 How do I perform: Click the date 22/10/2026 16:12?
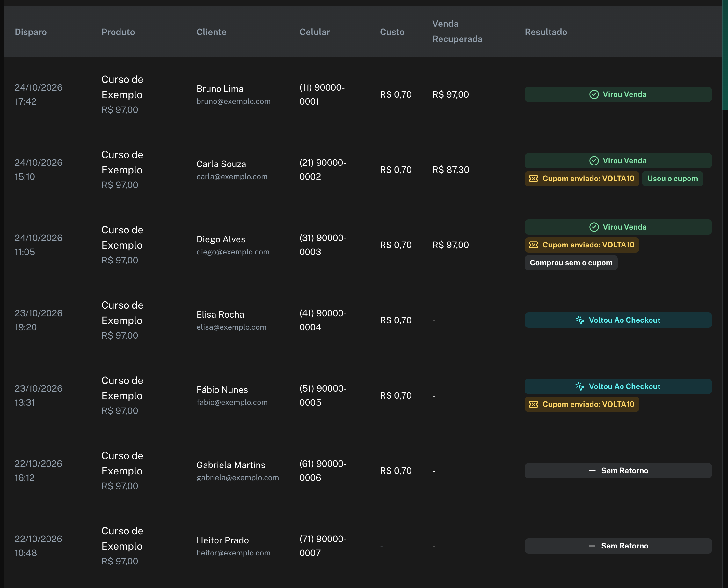coord(38,471)
